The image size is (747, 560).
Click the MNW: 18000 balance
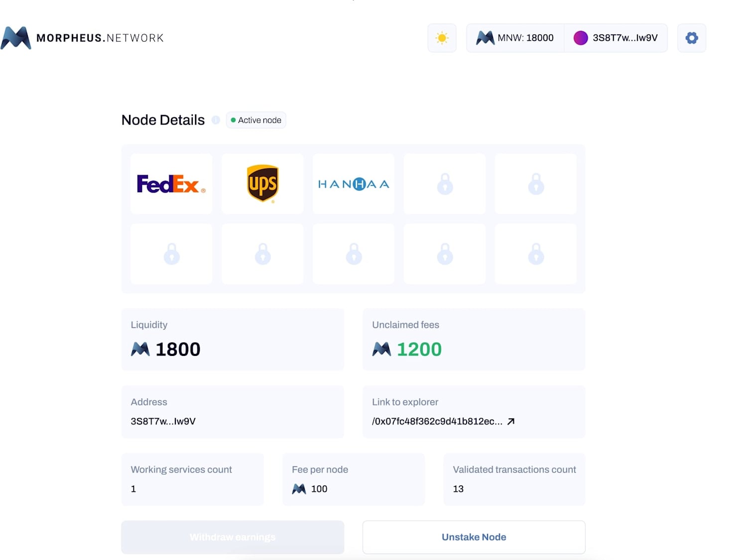(x=515, y=38)
